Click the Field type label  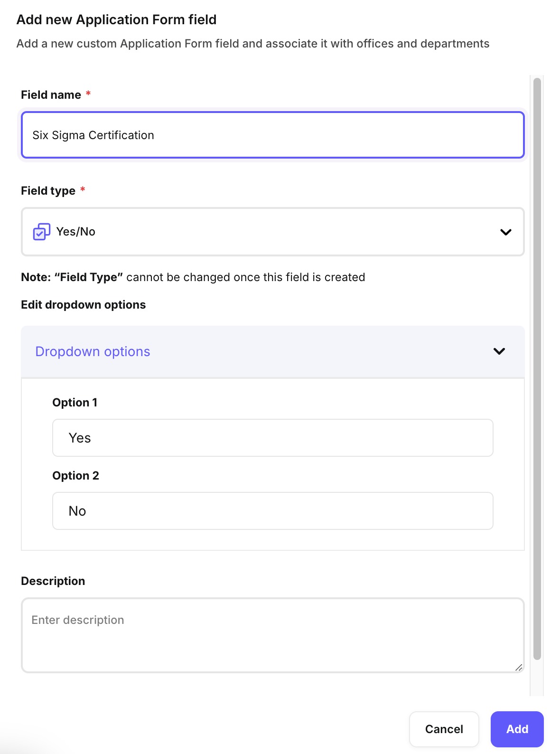click(48, 191)
